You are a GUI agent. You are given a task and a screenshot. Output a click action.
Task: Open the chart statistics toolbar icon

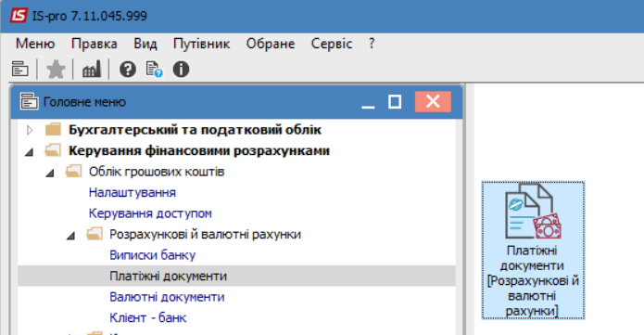tap(91, 70)
